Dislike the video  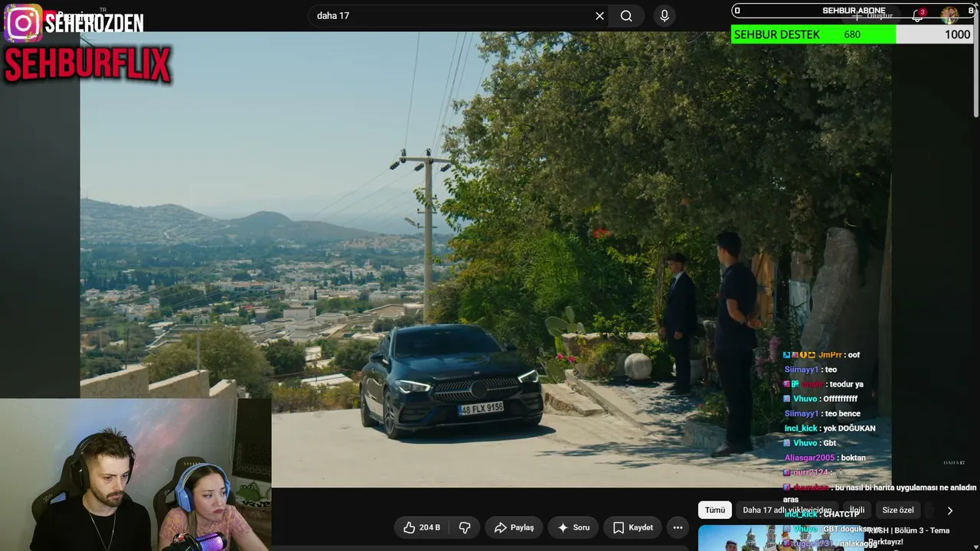pyautogui.click(x=464, y=527)
